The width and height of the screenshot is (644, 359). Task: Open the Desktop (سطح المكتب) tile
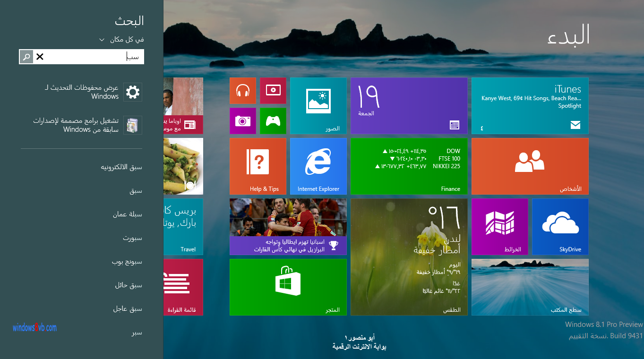530,287
